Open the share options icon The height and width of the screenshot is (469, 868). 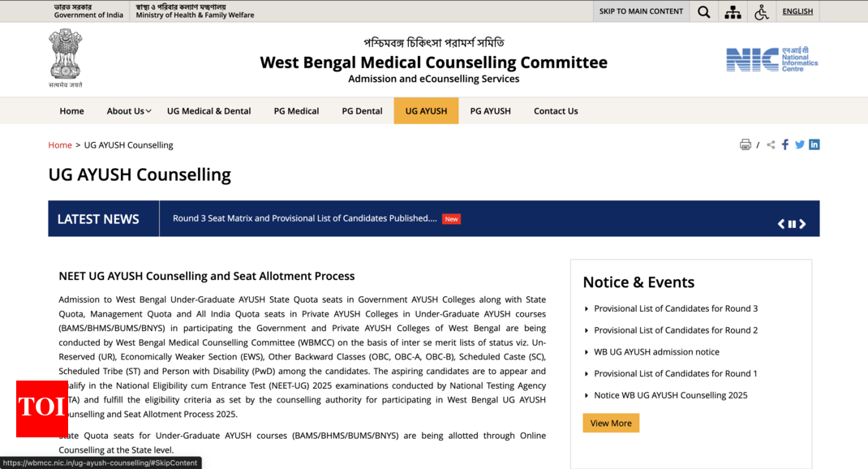(x=770, y=144)
